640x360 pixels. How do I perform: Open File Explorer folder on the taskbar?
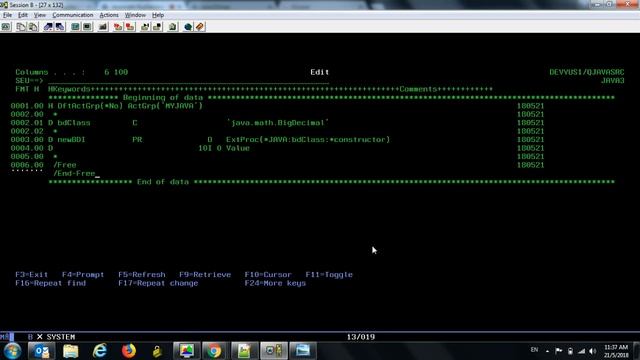click(71, 351)
